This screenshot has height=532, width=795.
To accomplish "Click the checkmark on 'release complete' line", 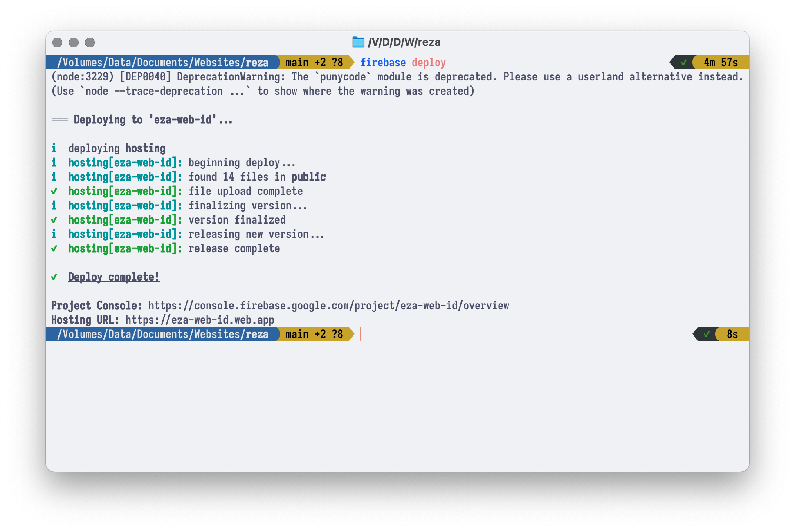I will coord(54,248).
